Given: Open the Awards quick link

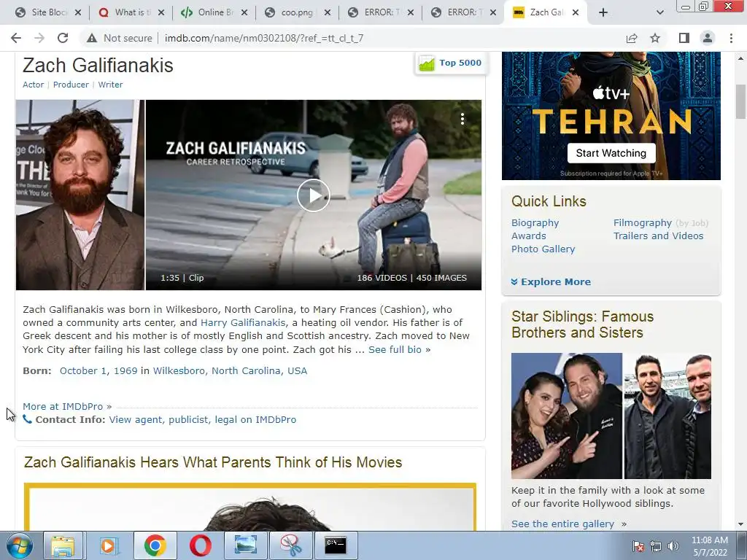Looking at the screenshot, I should coord(529,236).
